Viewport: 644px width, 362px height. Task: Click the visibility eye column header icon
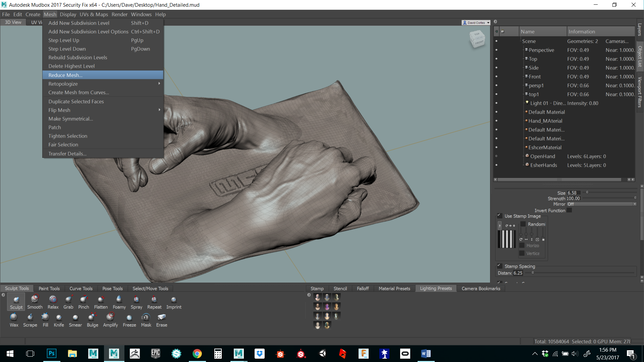pos(496,32)
